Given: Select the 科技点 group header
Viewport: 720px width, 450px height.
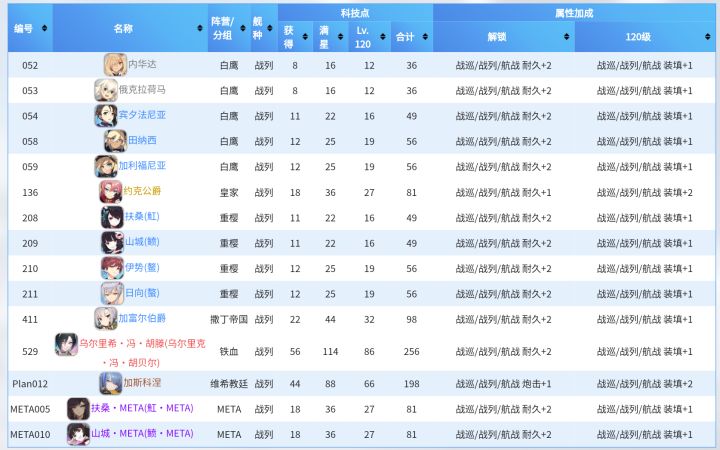Looking at the screenshot, I should coord(355,13).
